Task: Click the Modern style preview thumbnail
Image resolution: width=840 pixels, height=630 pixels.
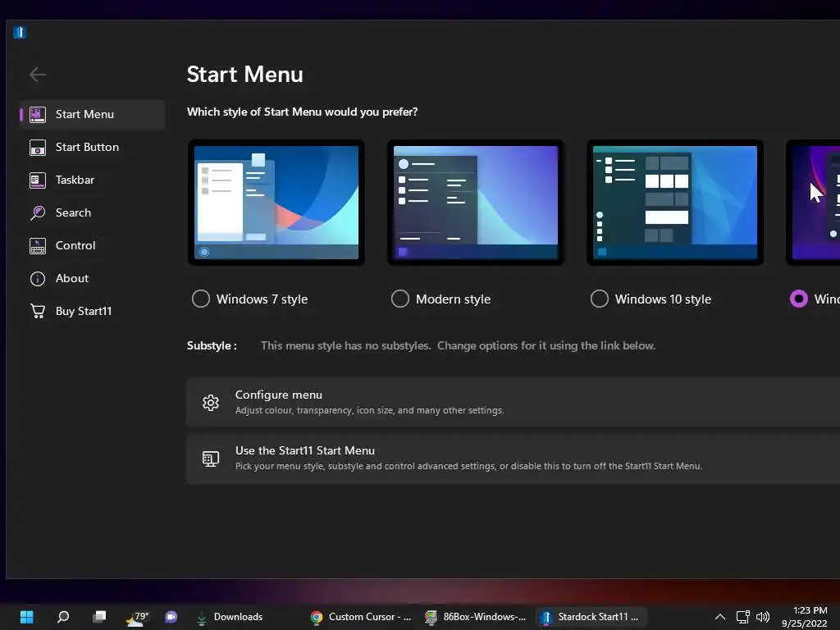Action: 476,203
